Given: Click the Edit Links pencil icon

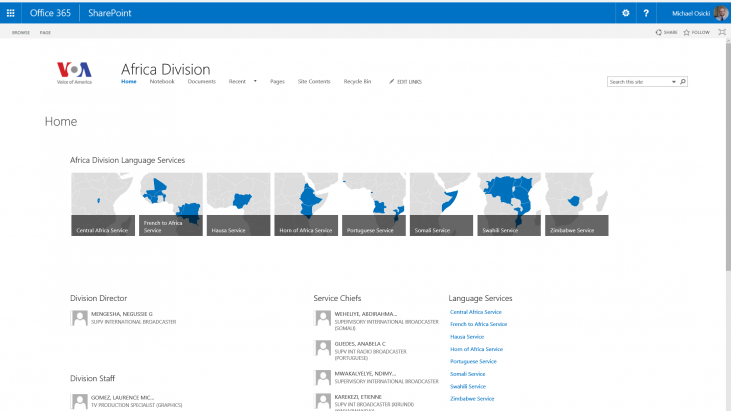Looking at the screenshot, I should pyautogui.click(x=392, y=82).
